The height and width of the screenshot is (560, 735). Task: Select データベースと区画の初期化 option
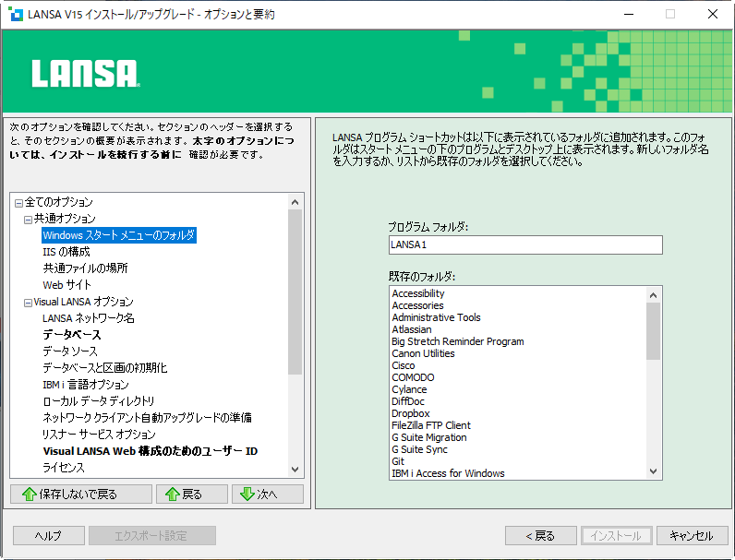coord(105,368)
